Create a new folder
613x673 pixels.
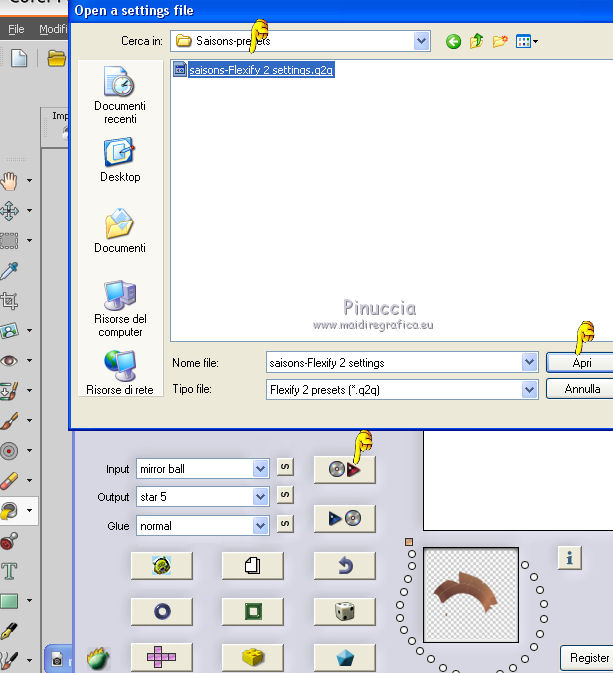(x=500, y=42)
